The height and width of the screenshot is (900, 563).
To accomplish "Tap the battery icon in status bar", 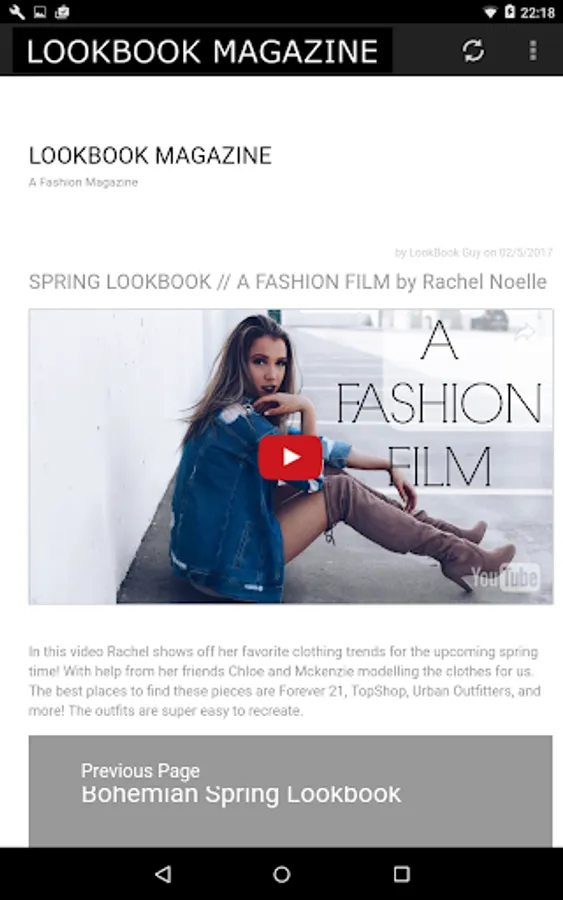I will click(x=510, y=11).
